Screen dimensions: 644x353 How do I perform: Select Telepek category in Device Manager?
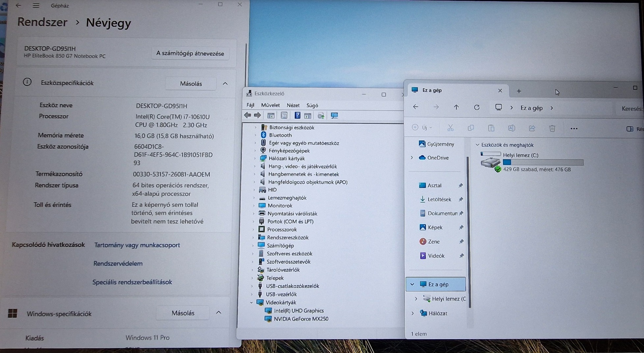pos(275,278)
